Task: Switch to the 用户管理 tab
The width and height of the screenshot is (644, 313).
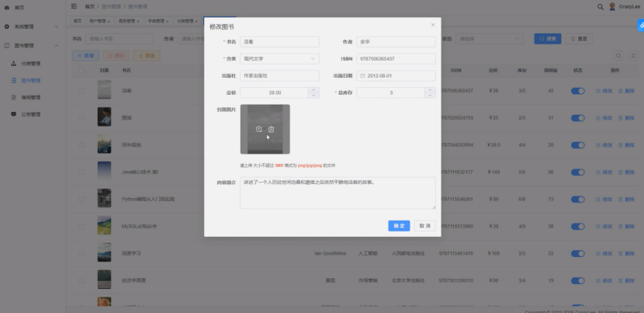Action: tap(100, 21)
